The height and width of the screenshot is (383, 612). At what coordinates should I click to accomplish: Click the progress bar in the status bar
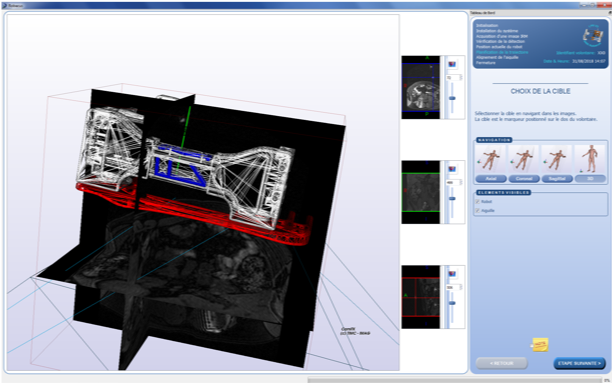point(455,380)
